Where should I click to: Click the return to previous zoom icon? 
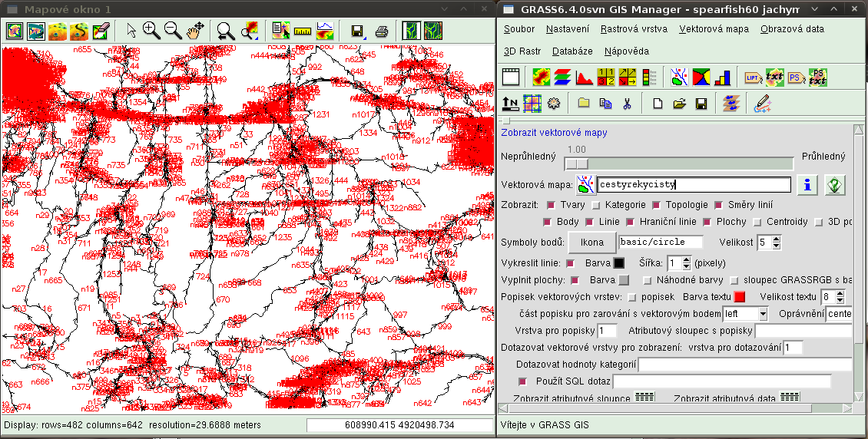225,31
